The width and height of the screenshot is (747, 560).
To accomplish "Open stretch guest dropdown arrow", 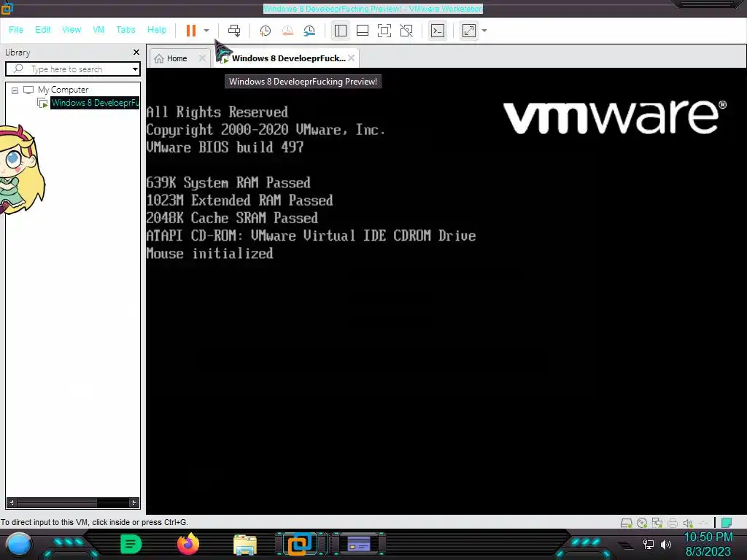I will (x=484, y=31).
